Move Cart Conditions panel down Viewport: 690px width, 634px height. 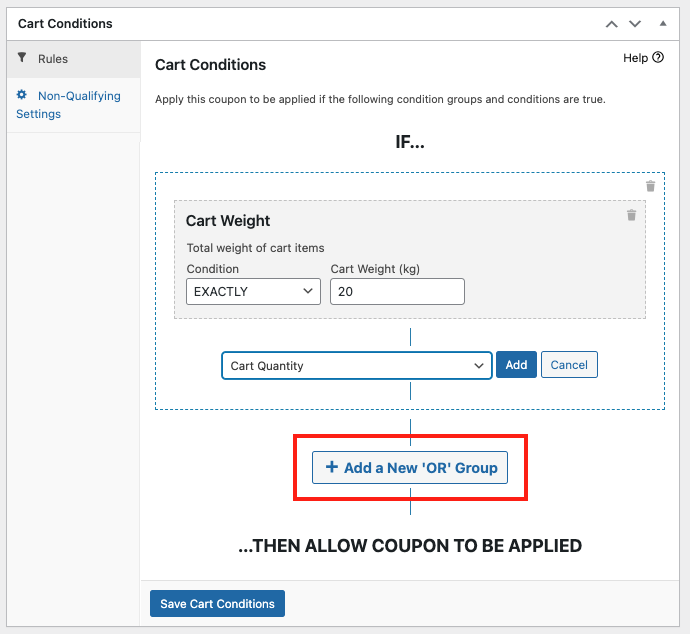pyautogui.click(x=635, y=24)
